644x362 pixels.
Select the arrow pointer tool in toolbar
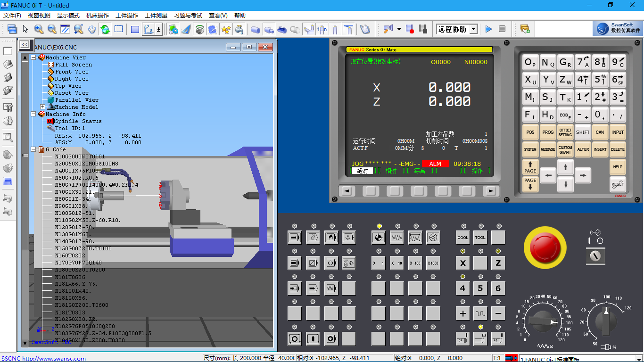coord(25,29)
